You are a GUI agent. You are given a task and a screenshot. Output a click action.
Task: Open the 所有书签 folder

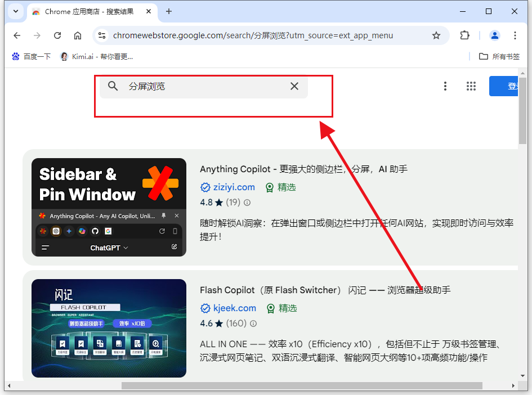coord(499,57)
